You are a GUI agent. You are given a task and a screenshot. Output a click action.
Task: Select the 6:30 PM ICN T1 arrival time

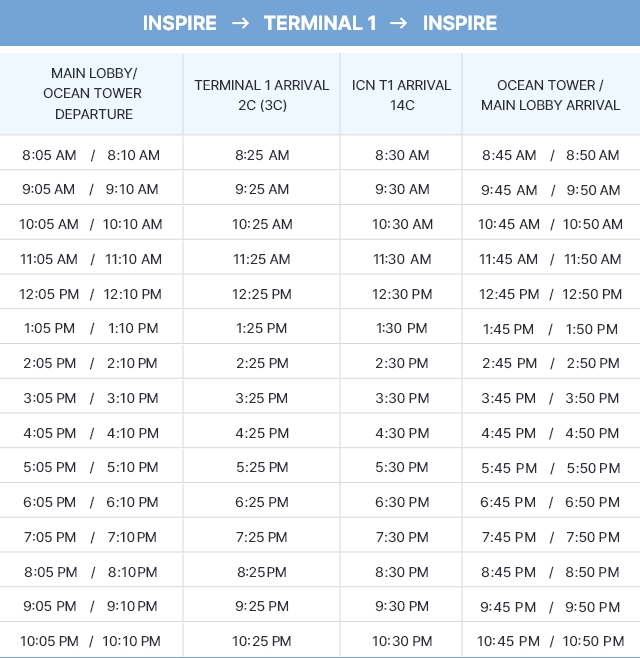[402, 502]
